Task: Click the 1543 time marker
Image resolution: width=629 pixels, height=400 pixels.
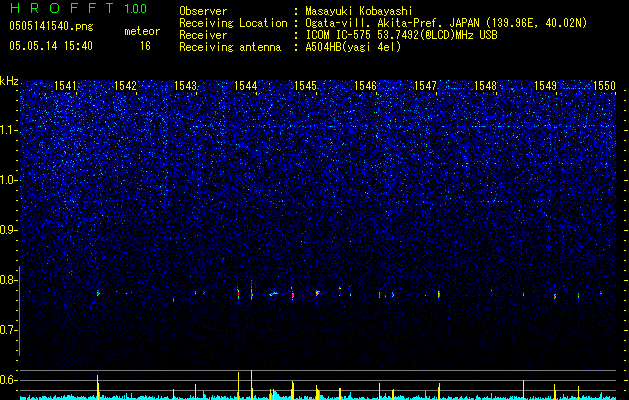Action: 186,86
